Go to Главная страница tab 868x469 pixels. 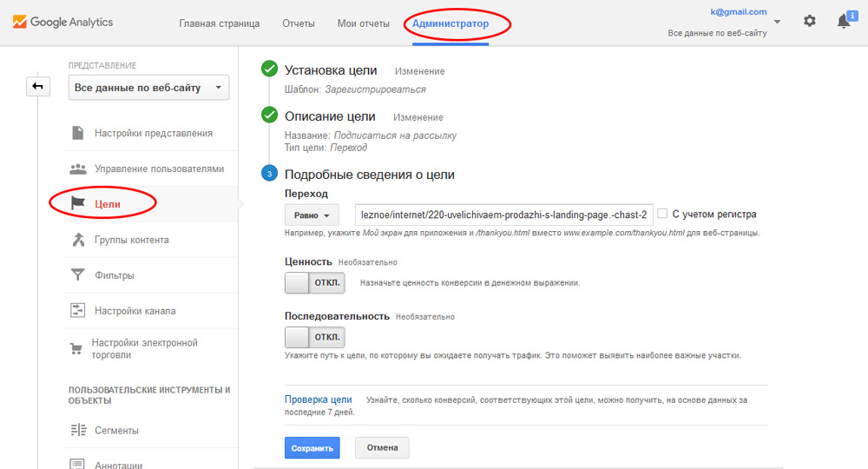(220, 23)
